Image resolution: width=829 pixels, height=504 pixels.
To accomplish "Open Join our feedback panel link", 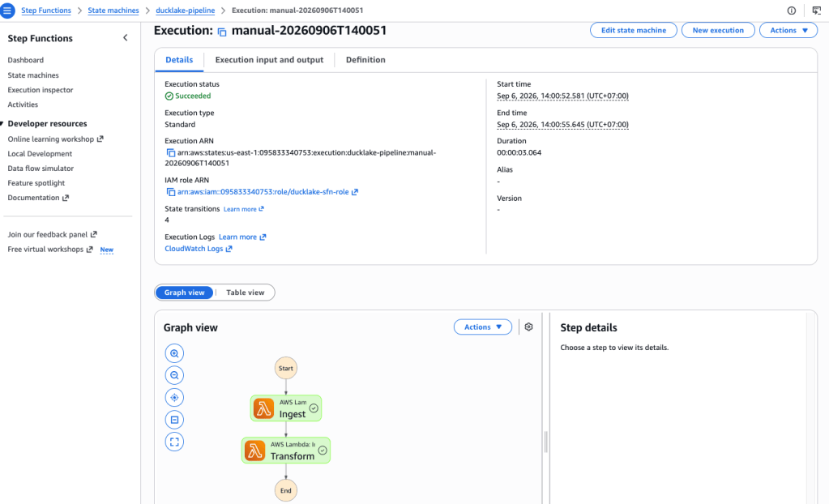I will pos(52,234).
